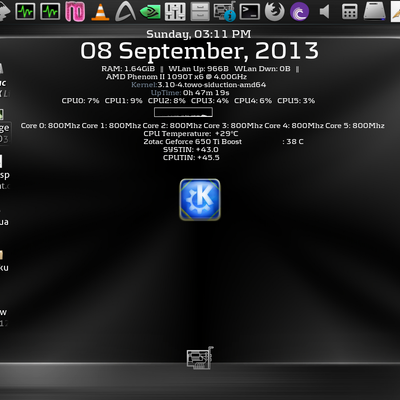Launch the terminal from the panel
Image resolution: width=400 pixels, height=400 pixels.
pos(250,12)
